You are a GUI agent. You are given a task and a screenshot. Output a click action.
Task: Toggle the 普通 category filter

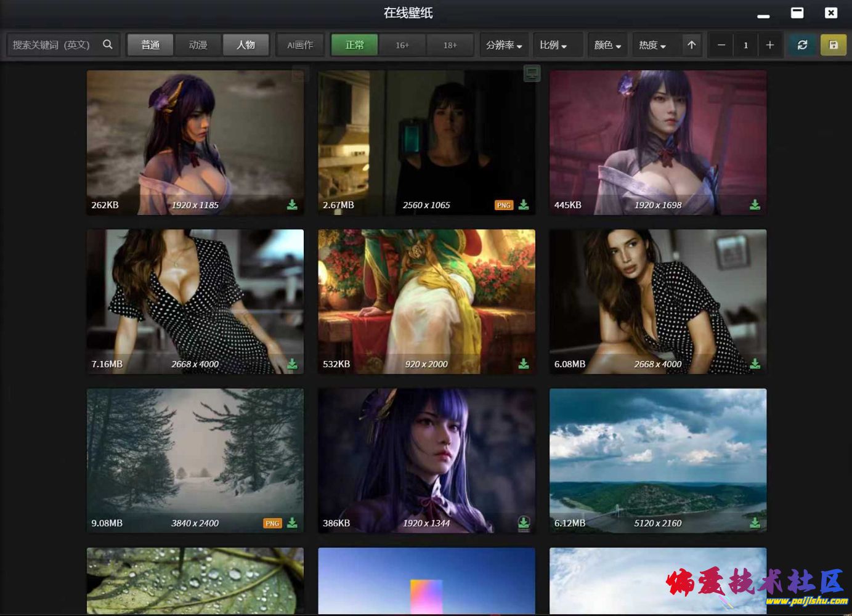150,45
